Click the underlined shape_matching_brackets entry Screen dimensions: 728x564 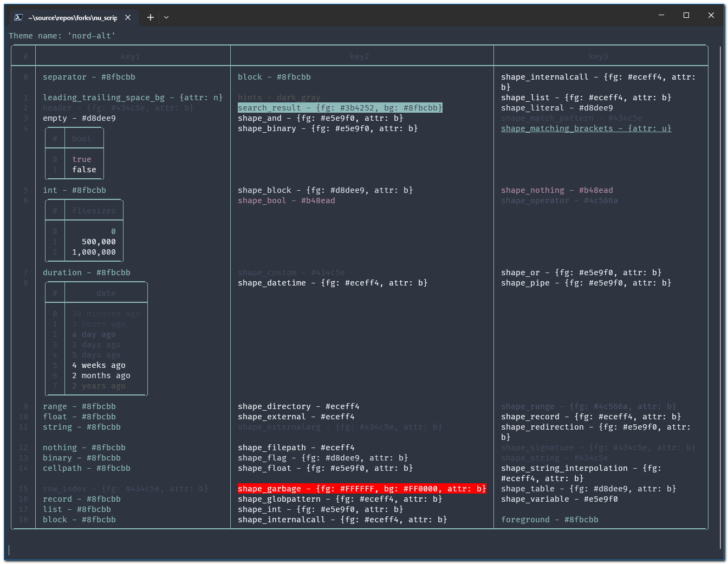click(x=586, y=128)
